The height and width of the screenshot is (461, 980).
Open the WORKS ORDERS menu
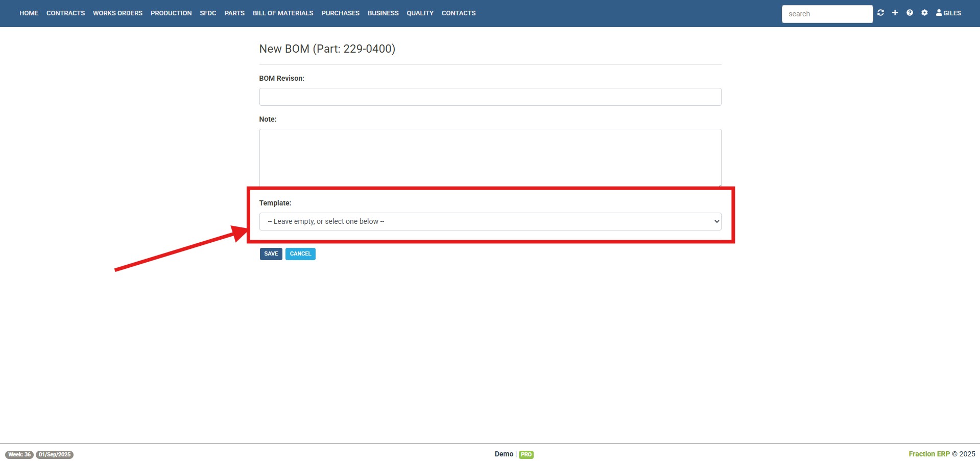point(117,13)
